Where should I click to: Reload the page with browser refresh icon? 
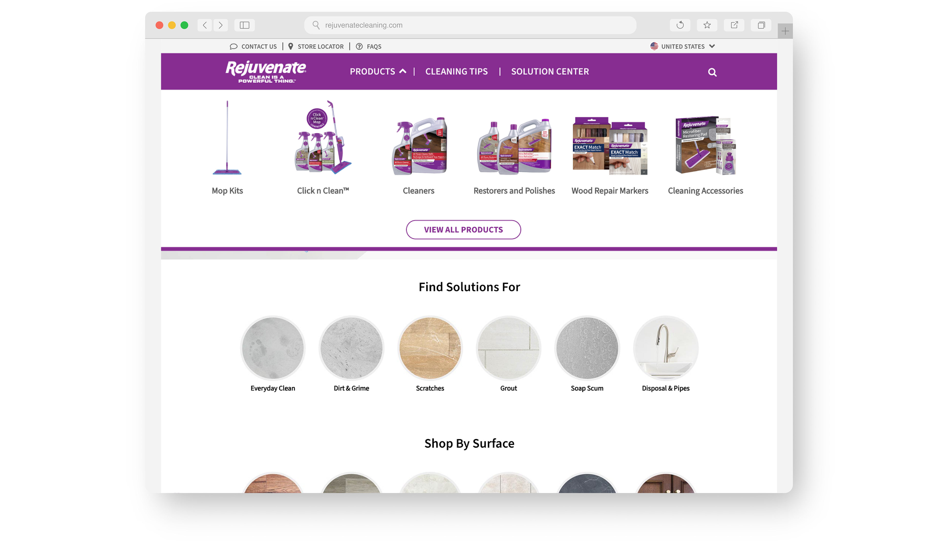680,25
